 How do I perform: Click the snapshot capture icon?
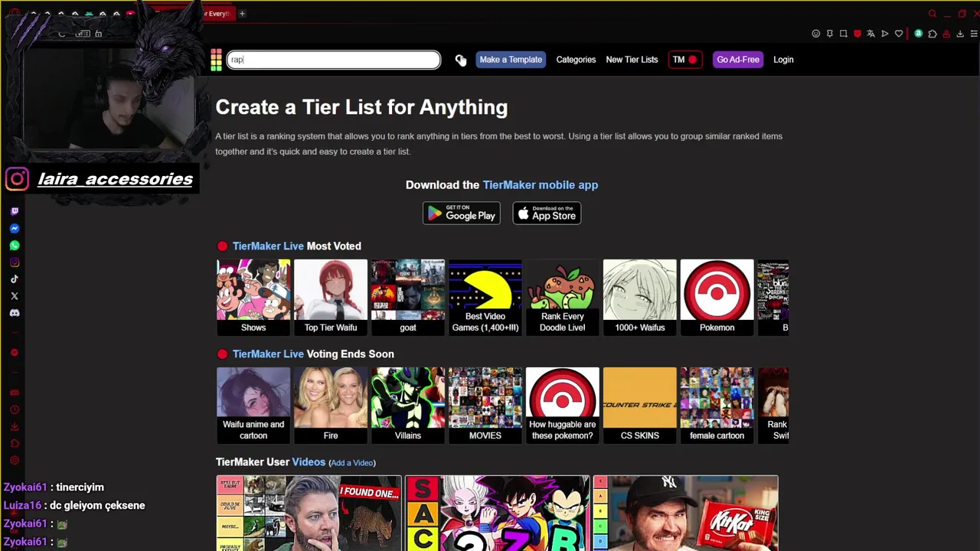click(844, 34)
